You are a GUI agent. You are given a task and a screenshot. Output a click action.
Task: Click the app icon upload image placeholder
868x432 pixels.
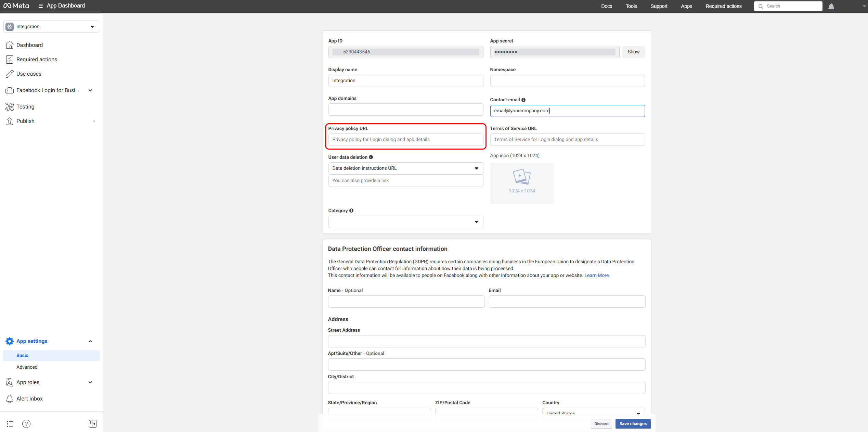point(522,183)
